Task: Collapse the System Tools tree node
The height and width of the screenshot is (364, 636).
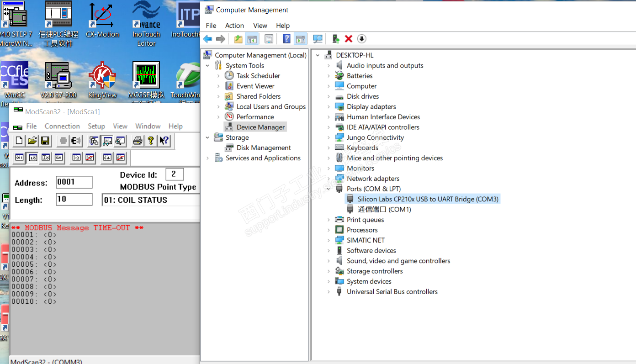Action: [208, 65]
